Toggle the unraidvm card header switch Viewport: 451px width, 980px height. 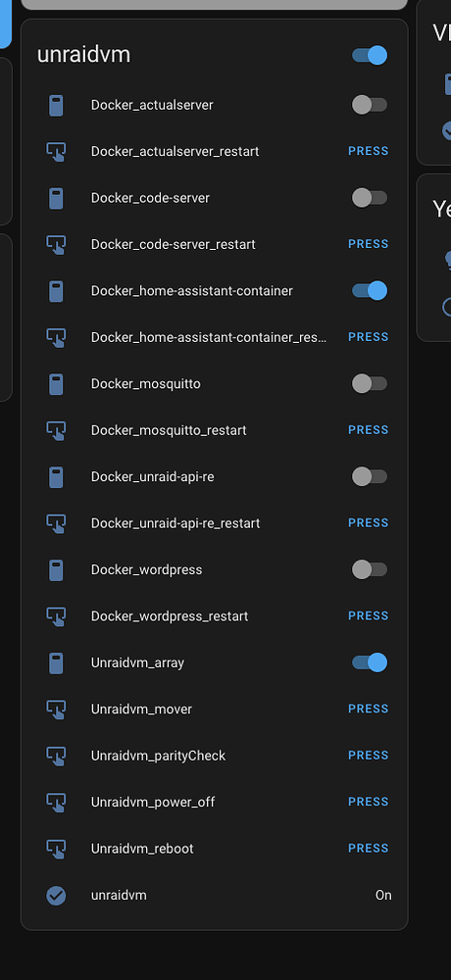pos(370,55)
